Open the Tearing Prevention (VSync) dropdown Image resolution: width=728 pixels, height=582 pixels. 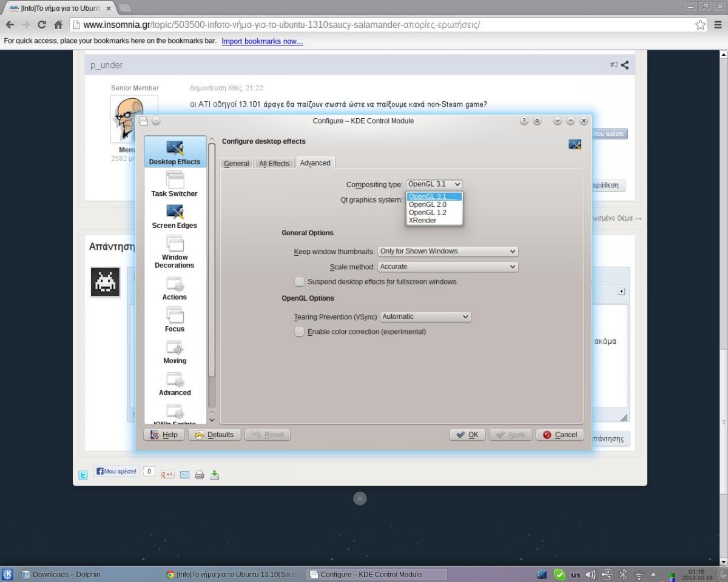(x=425, y=316)
